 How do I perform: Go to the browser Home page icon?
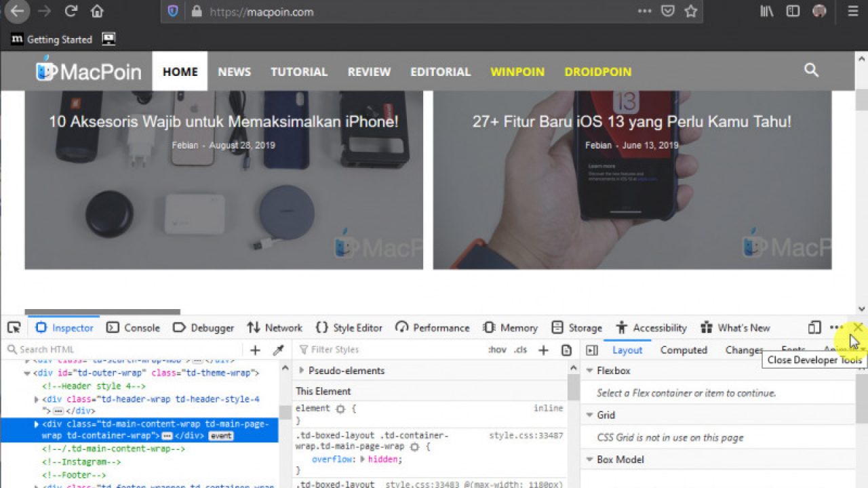[x=97, y=12]
